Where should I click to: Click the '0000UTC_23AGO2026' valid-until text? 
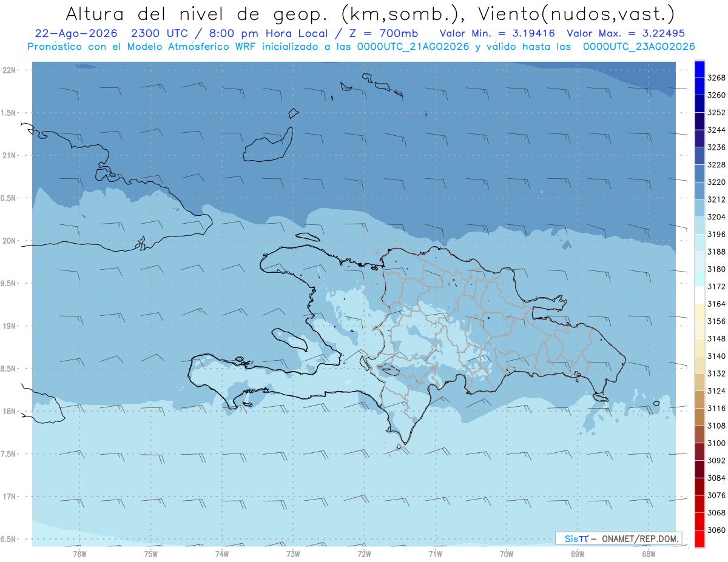coord(639,47)
